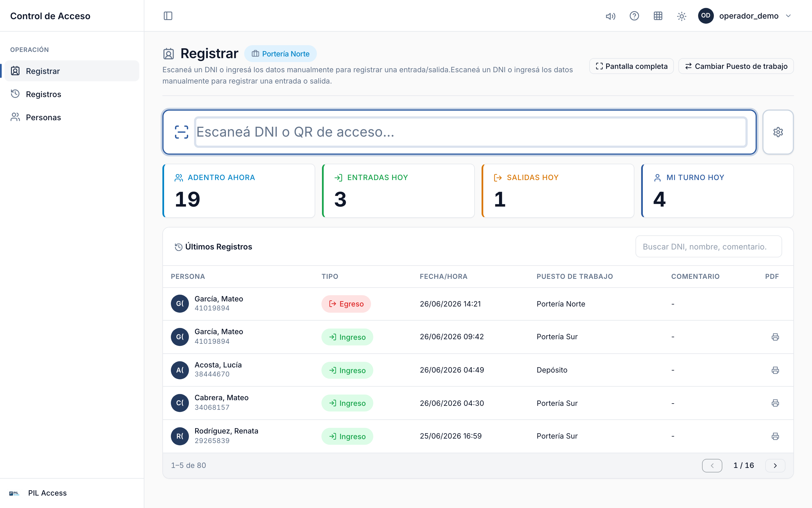Select the Adentro Ahora stat card
Image resolution: width=812 pixels, height=508 pixels.
pyautogui.click(x=239, y=191)
